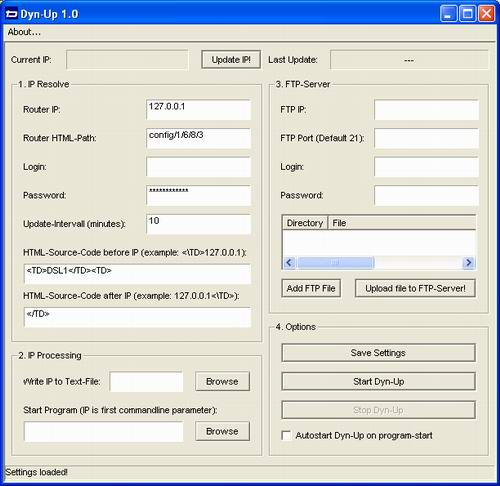The image size is (500, 486).
Task: Focus the FTP-Server Password field
Action: (426, 196)
